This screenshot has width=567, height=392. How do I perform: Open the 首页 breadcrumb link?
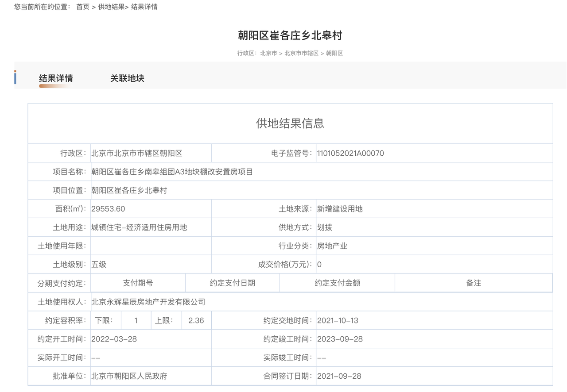[83, 7]
